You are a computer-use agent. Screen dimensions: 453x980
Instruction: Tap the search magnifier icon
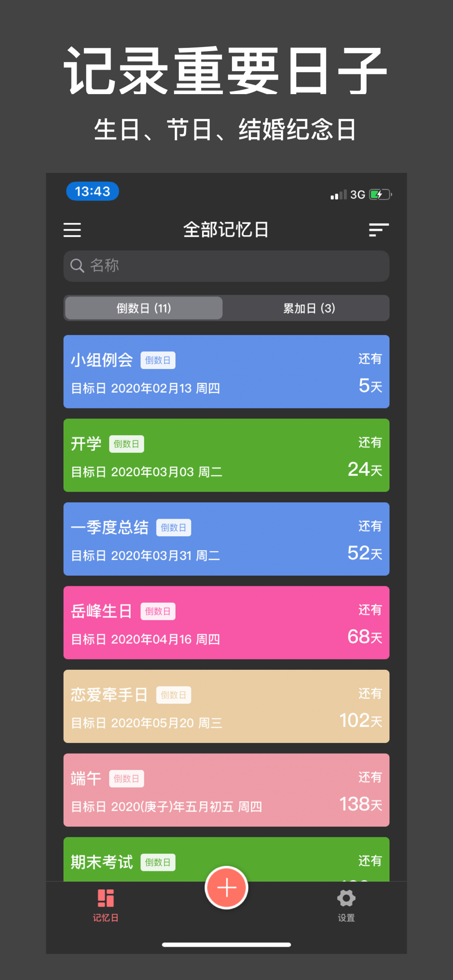77,266
